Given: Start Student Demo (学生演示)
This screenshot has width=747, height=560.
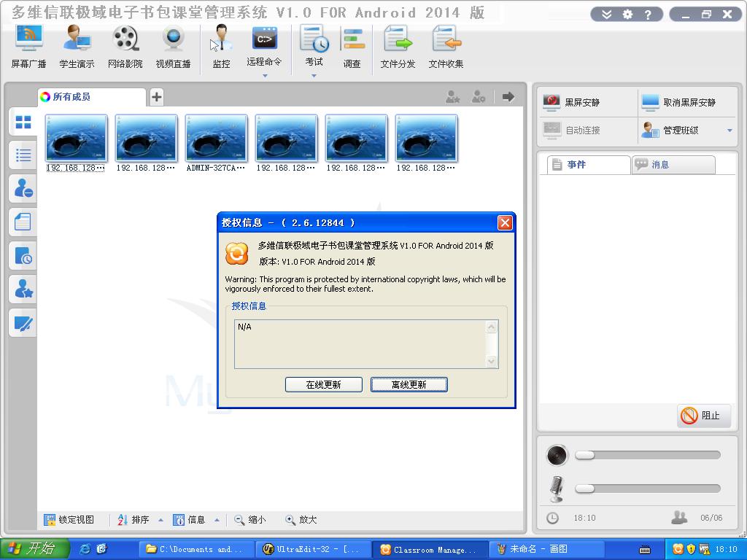Looking at the screenshot, I should click(77, 46).
